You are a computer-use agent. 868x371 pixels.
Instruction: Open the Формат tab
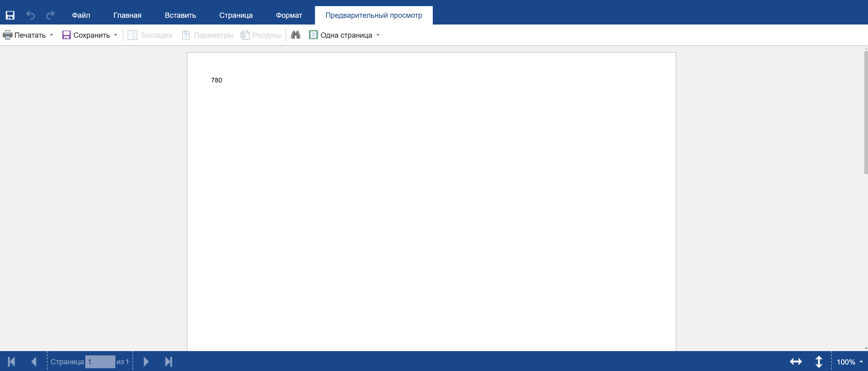(289, 15)
